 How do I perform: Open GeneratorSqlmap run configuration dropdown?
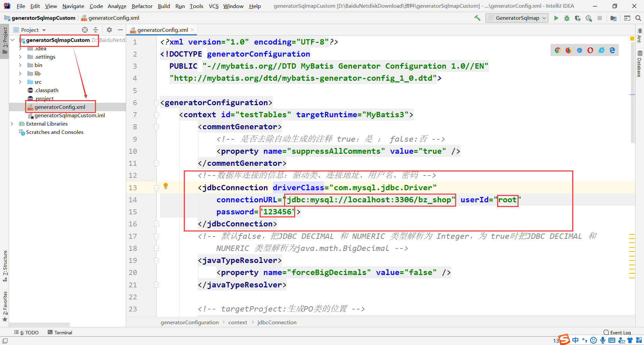[x=517, y=18]
